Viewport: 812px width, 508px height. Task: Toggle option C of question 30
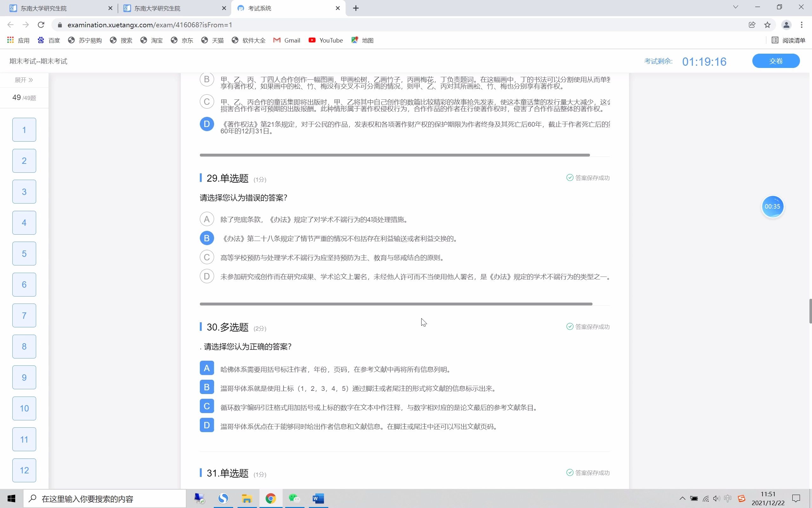pyautogui.click(x=207, y=406)
